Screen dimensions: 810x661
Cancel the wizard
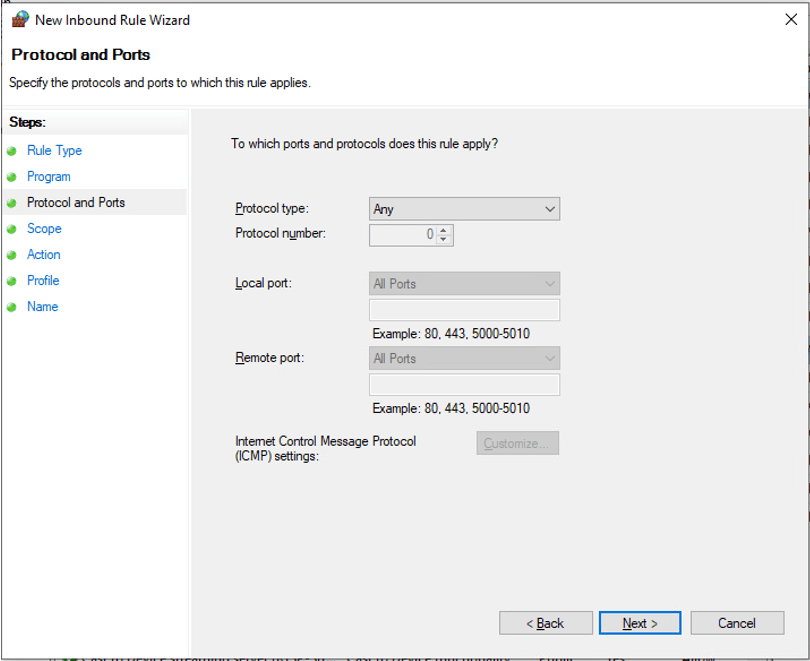click(x=737, y=623)
